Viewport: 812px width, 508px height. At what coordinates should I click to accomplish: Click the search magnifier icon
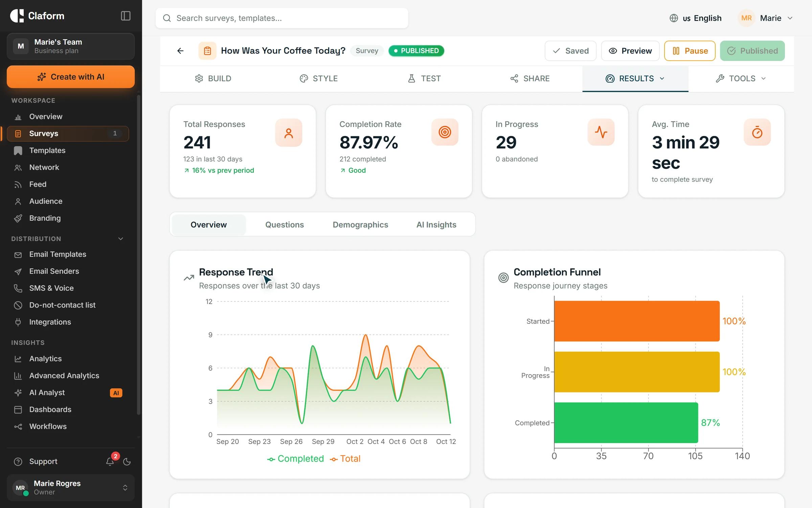click(167, 18)
